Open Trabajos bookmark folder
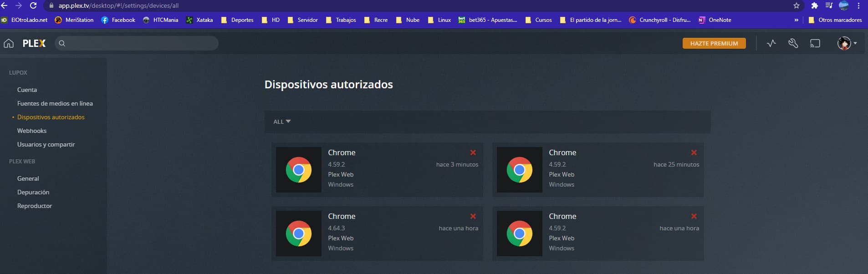 point(341,20)
